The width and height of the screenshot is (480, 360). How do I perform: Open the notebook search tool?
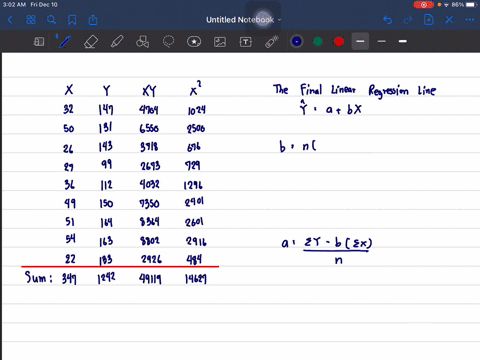pyautogui.click(x=51, y=20)
